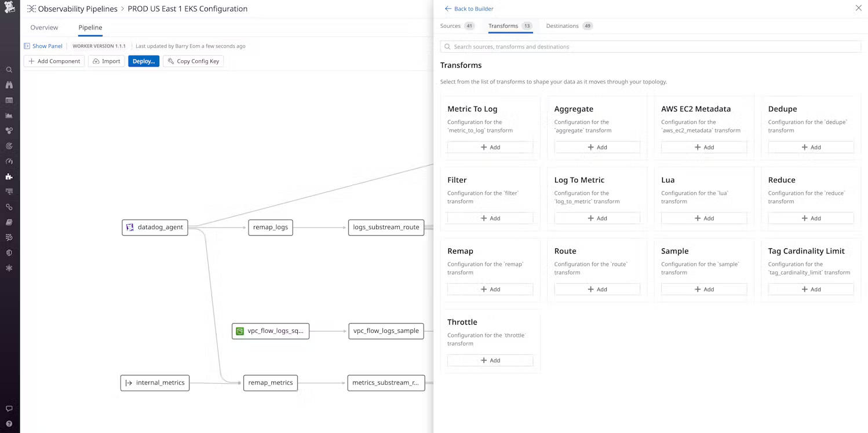This screenshot has height=433, width=868.
Task: Switch to the Sources tab
Action: tap(457, 26)
